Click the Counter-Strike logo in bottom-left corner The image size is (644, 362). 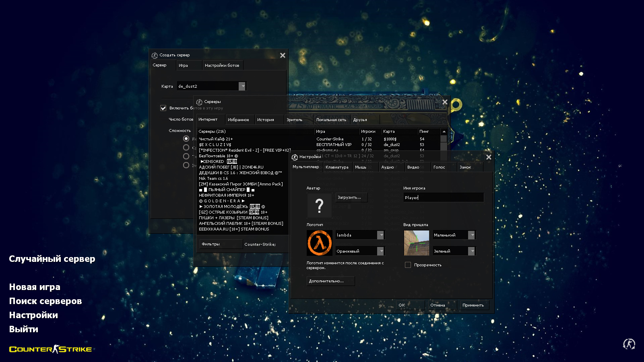pos(50,349)
